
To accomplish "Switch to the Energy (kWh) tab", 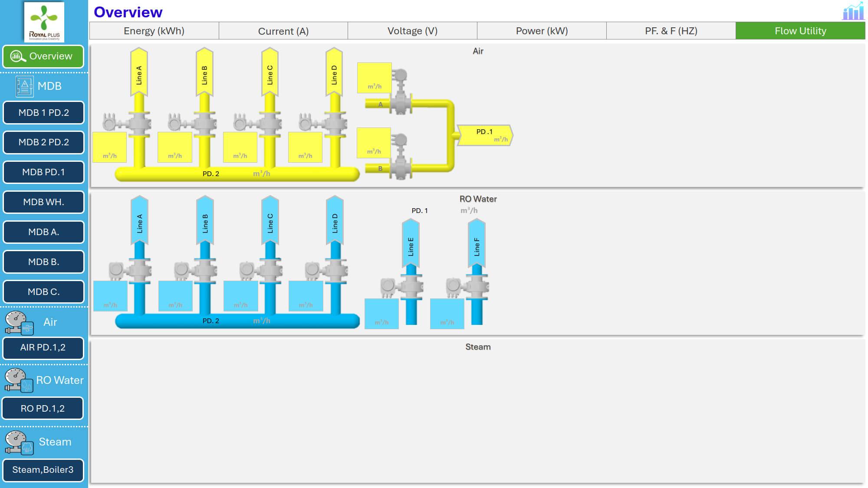I will click(x=154, y=31).
